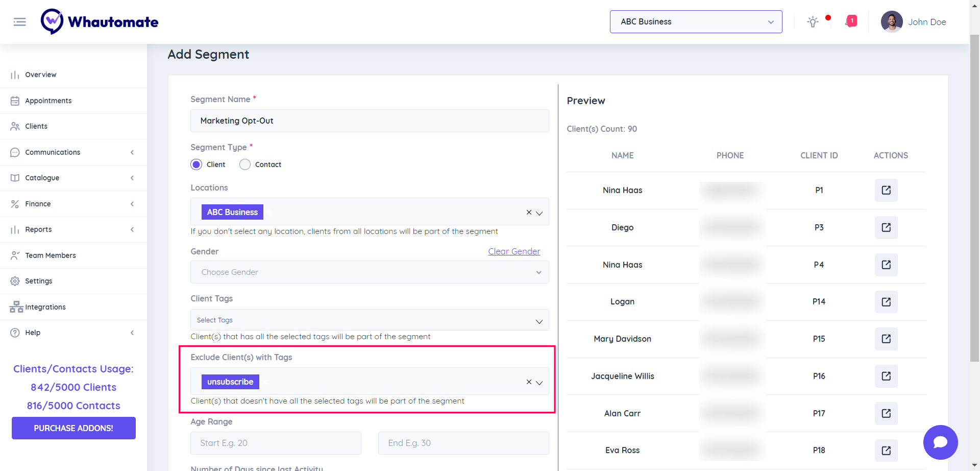The height and width of the screenshot is (471, 980).
Task: Open the Choose Gender dropdown
Action: tap(369, 272)
